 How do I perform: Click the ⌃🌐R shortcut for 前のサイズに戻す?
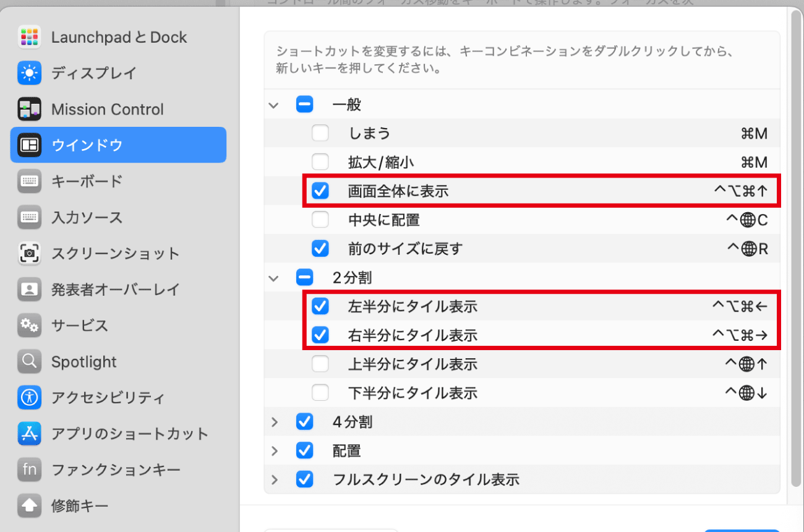tap(747, 249)
